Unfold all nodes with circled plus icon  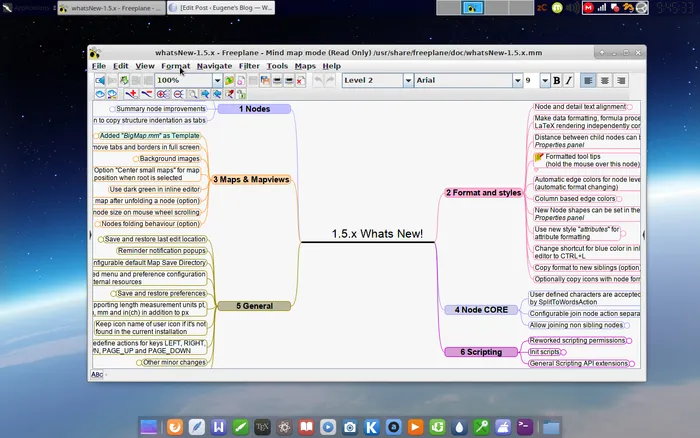163,94
